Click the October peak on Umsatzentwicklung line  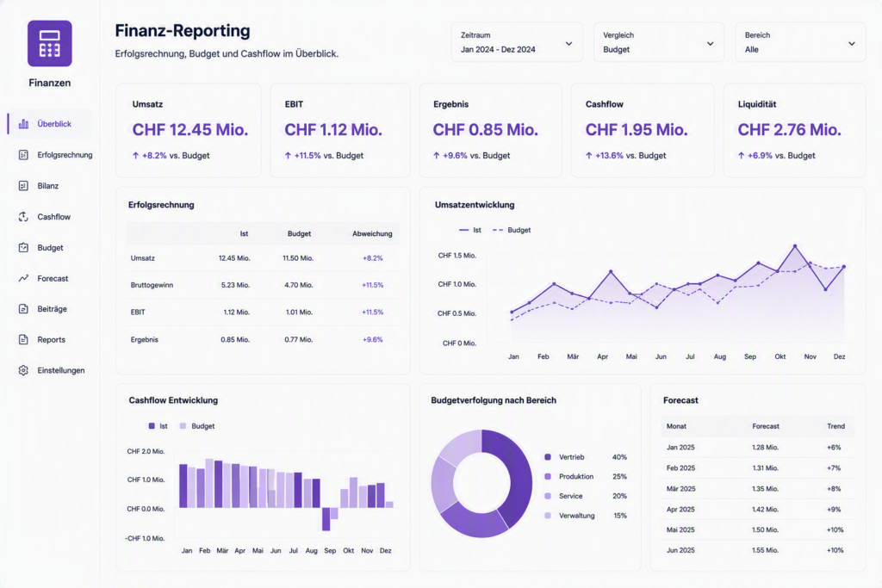pos(795,246)
